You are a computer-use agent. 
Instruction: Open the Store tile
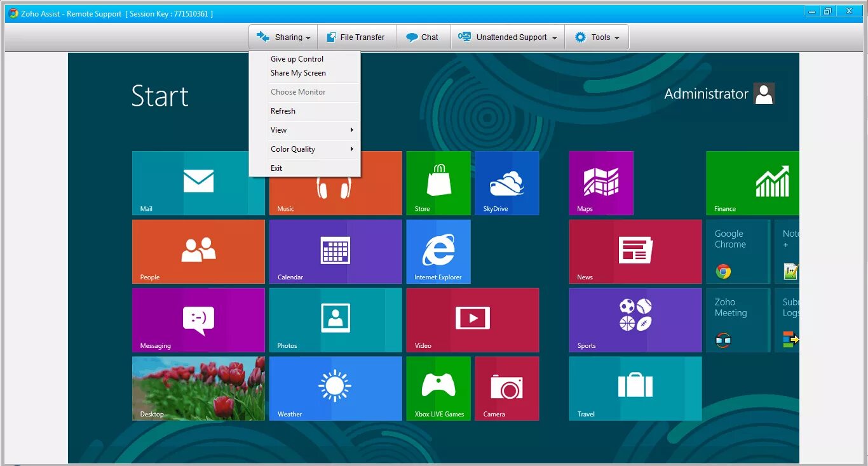point(438,183)
